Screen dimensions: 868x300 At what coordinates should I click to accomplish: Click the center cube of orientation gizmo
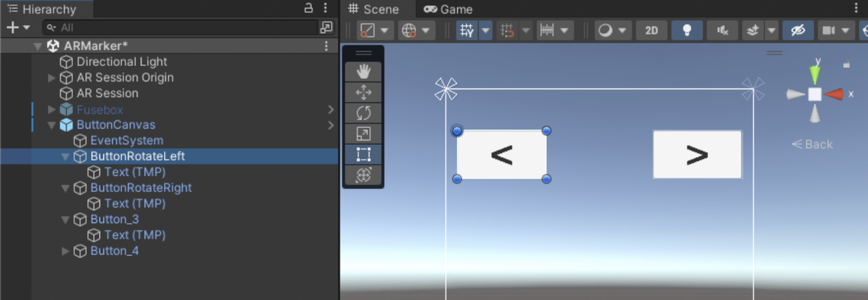click(x=815, y=94)
